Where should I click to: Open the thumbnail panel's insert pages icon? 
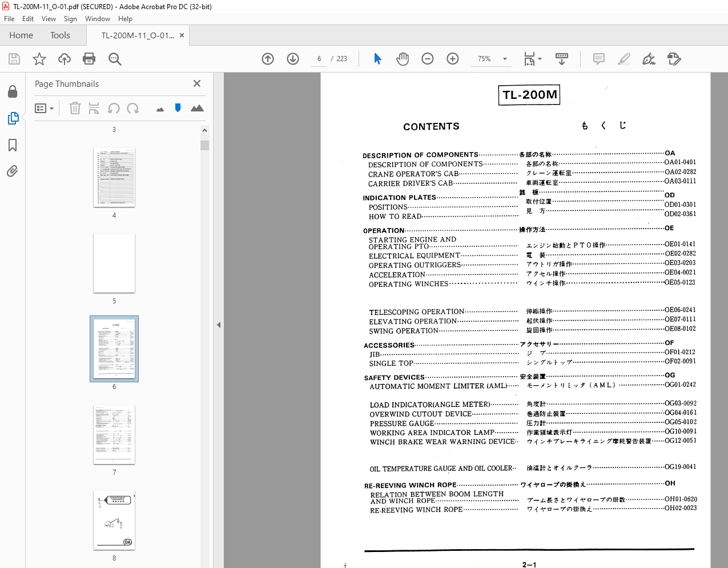point(94,108)
